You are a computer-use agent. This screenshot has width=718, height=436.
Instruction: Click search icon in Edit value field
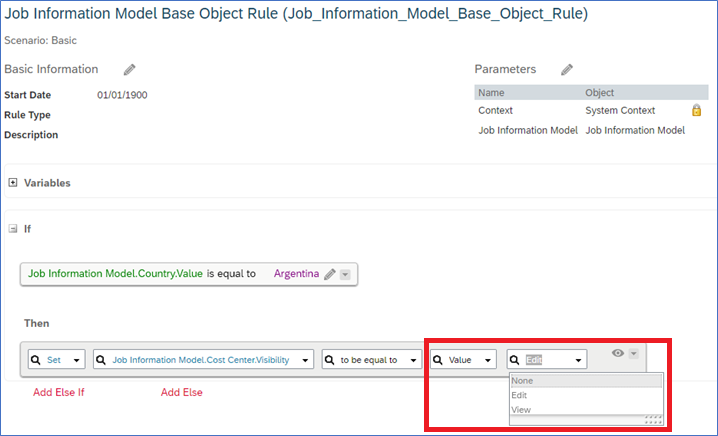coord(515,360)
